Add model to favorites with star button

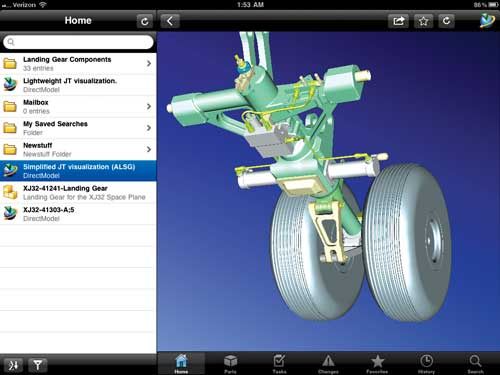point(423,21)
